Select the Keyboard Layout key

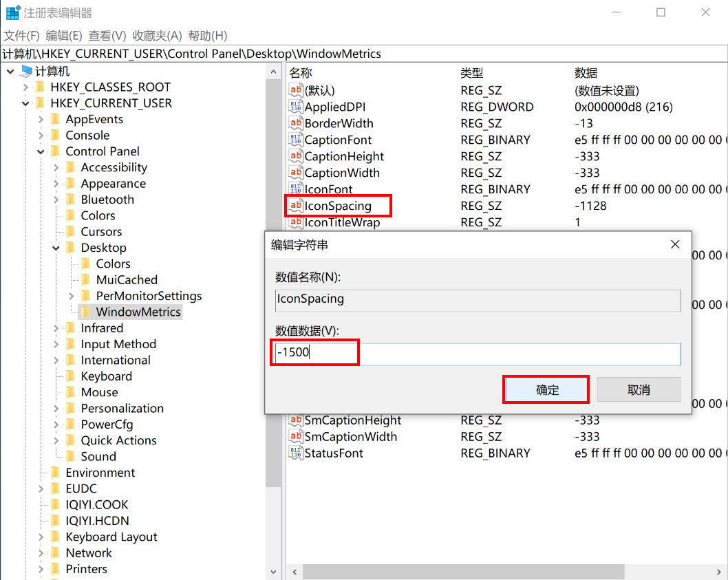click(x=111, y=537)
